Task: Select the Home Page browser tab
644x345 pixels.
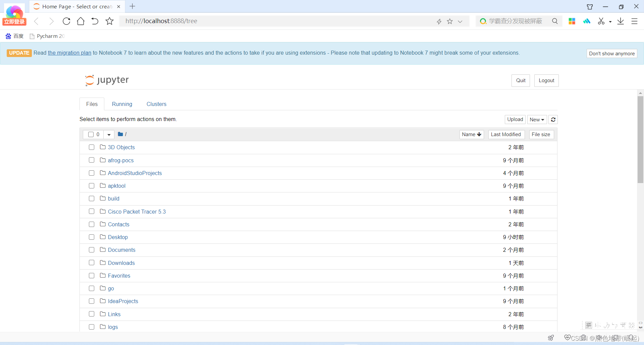Action: point(77,6)
